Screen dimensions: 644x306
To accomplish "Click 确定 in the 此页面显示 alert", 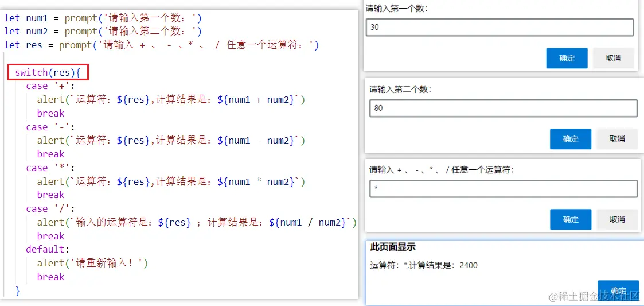I will click(x=618, y=290).
